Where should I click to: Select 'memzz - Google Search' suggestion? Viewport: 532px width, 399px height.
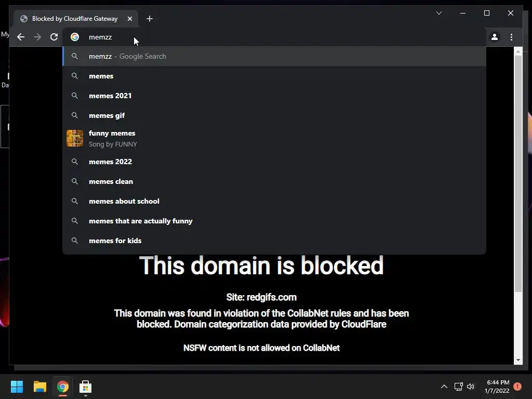274,56
